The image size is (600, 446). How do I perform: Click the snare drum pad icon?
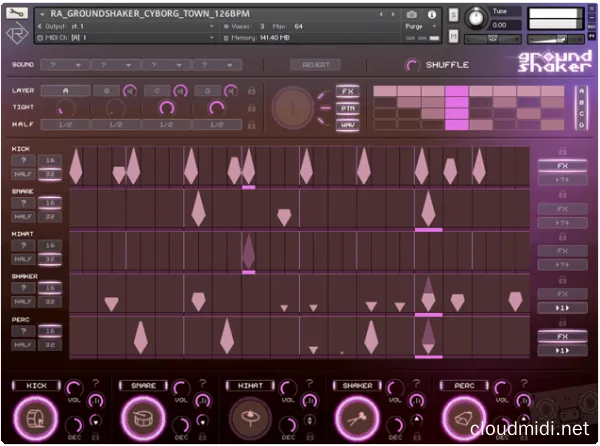pyautogui.click(x=143, y=418)
